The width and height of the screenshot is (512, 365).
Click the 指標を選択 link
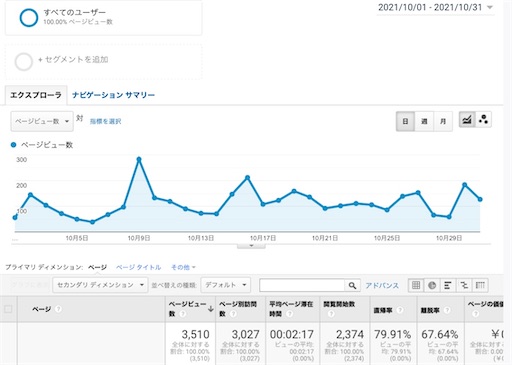tap(105, 122)
